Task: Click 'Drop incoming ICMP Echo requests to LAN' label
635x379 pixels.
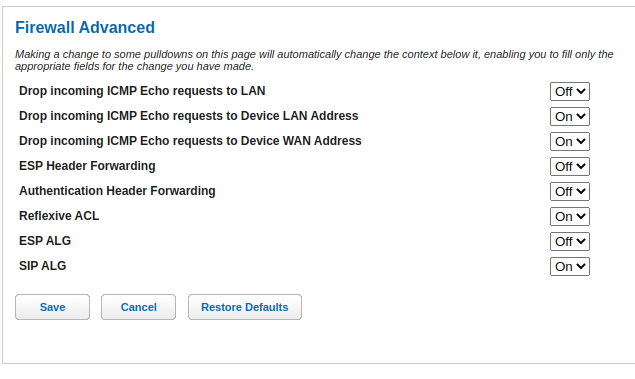Action: (x=142, y=91)
